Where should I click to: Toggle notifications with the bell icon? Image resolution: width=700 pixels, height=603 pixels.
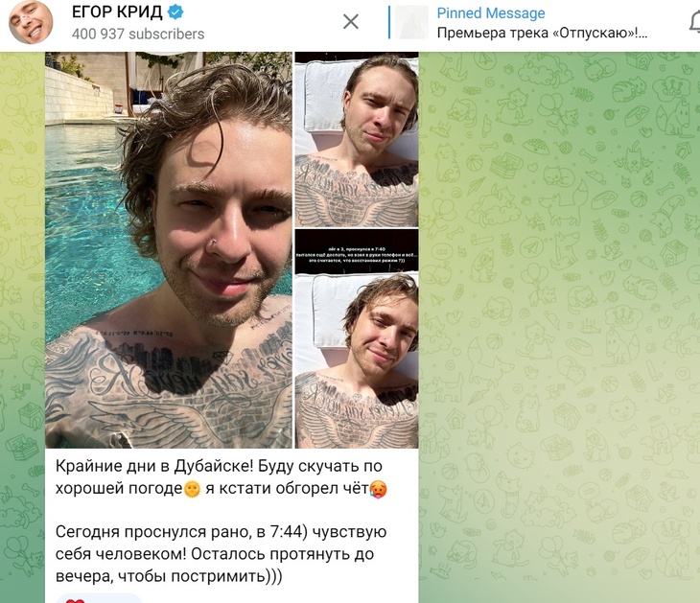click(x=694, y=22)
